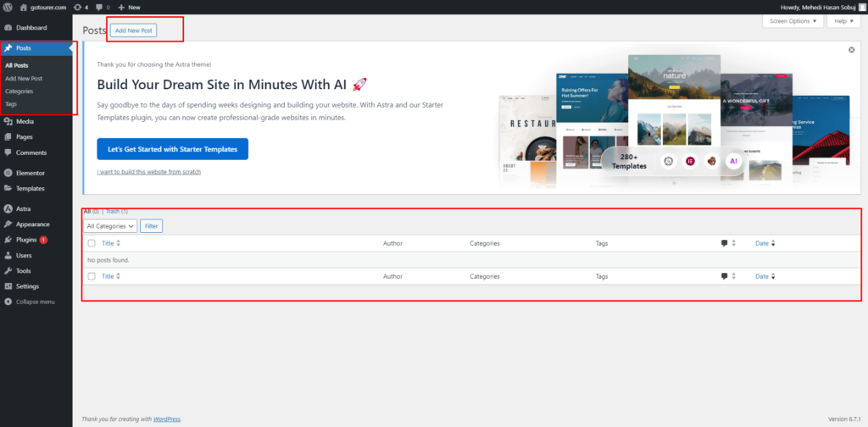Click the No posts found. row
Screen dimensions: 868x427
(471, 260)
